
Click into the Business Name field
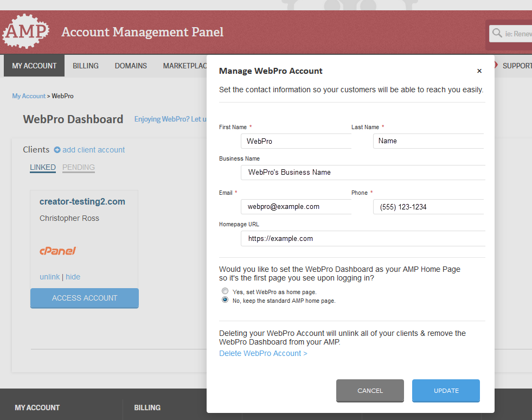click(x=362, y=173)
